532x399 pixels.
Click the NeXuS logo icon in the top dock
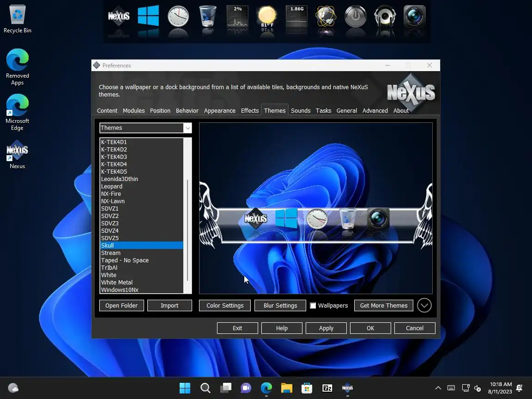tap(119, 16)
